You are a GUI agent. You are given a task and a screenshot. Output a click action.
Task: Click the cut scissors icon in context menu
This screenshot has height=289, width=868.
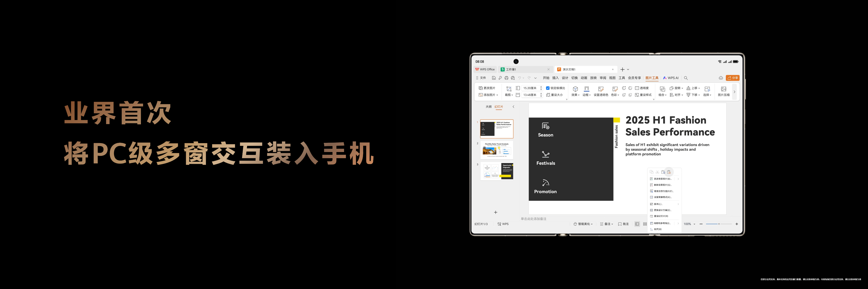(657, 172)
